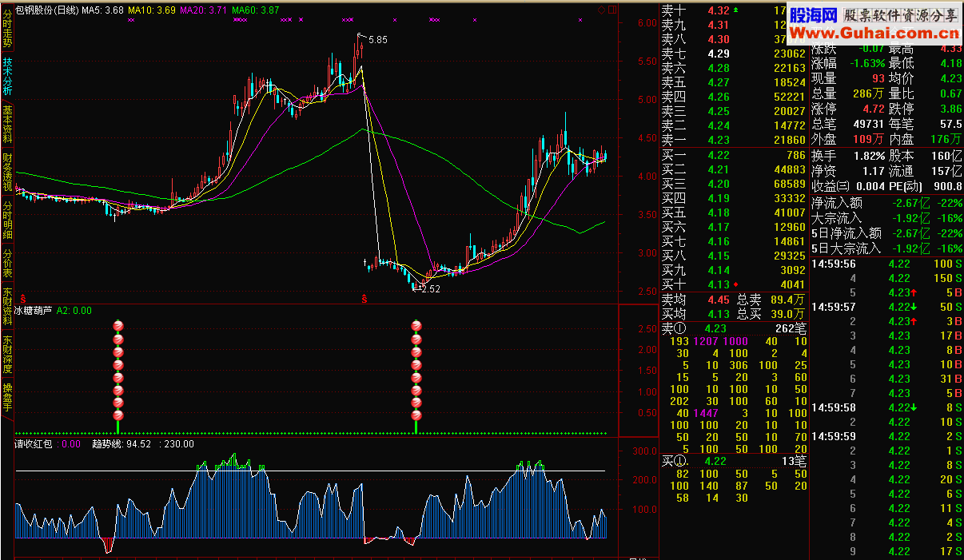Viewport: 964px width, 560px height.
Task: Select the 财务透视 side tab
Action: point(7,172)
